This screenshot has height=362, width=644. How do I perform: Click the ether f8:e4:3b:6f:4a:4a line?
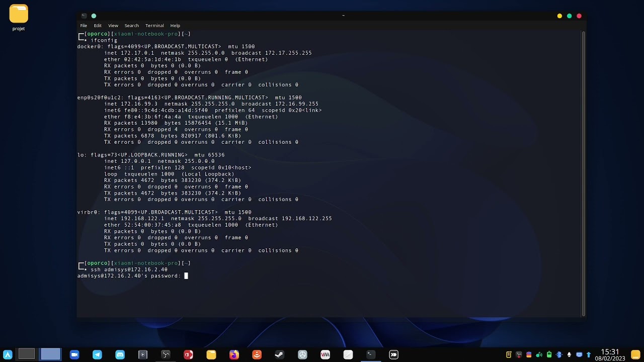[191, 117]
